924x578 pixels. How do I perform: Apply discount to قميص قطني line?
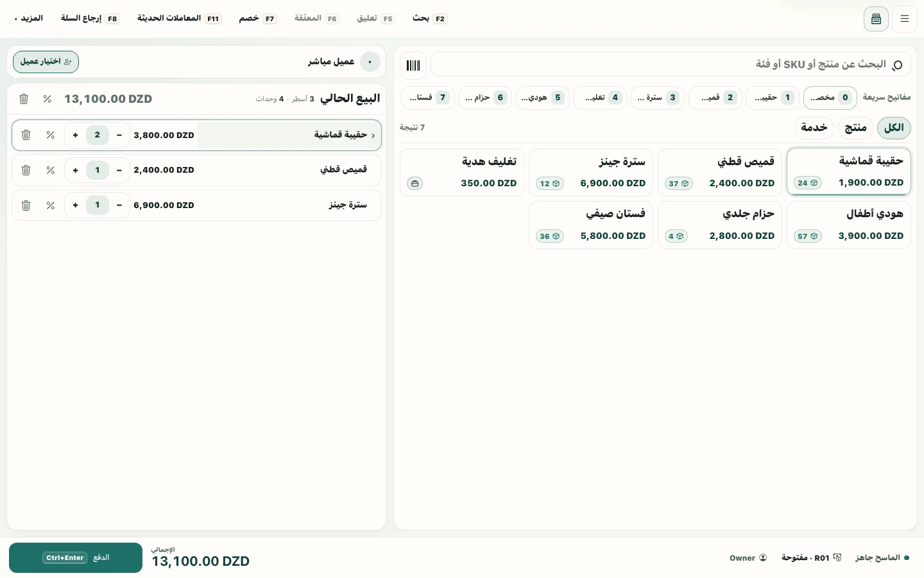click(51, 170)
